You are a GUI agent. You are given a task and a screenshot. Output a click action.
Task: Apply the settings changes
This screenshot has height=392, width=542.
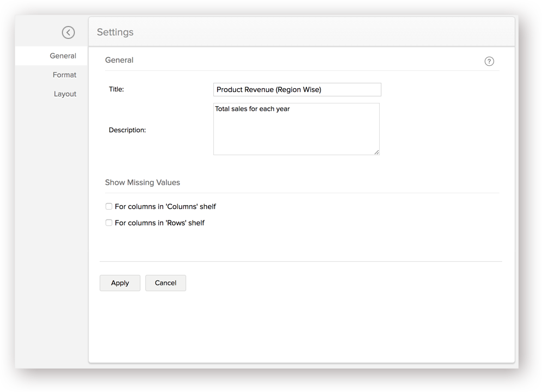[120, 283]
